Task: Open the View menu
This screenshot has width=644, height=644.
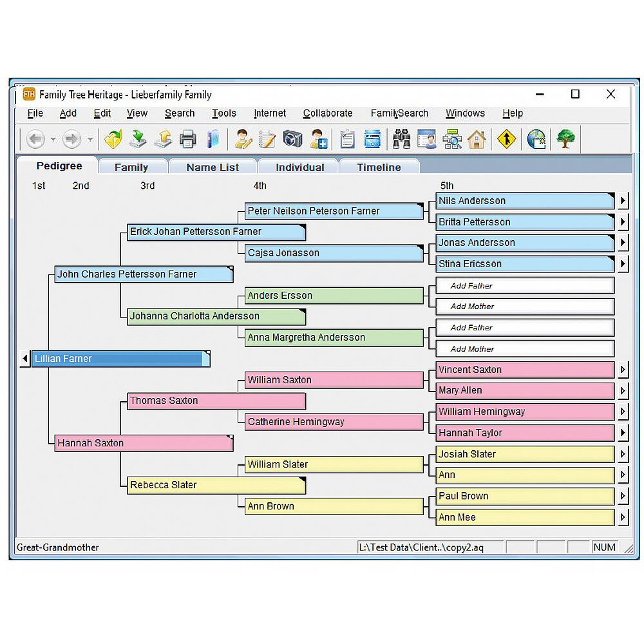Action: 137,113
